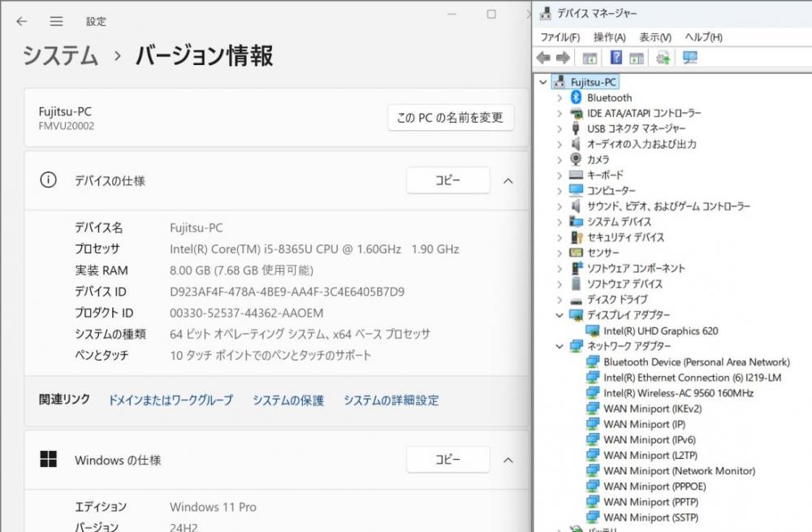
Task: Select the コンピューター monitor icon
Action: click(576, 190)
